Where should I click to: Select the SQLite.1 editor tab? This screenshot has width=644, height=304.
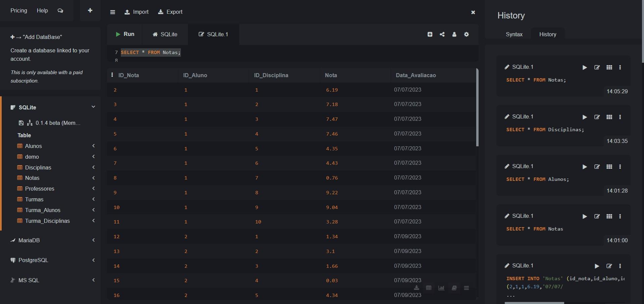coord(213,34)
